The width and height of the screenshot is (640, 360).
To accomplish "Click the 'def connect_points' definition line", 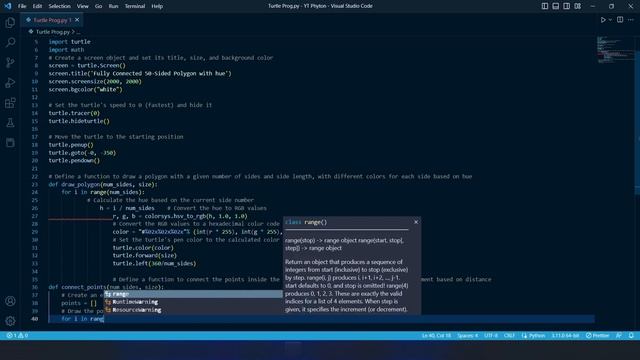I will (x=106, y=287).
